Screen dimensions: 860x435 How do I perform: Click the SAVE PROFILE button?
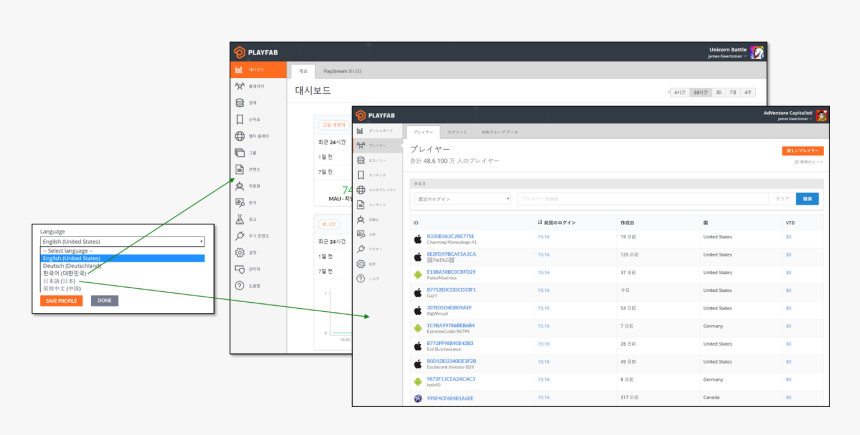(61, 301)
